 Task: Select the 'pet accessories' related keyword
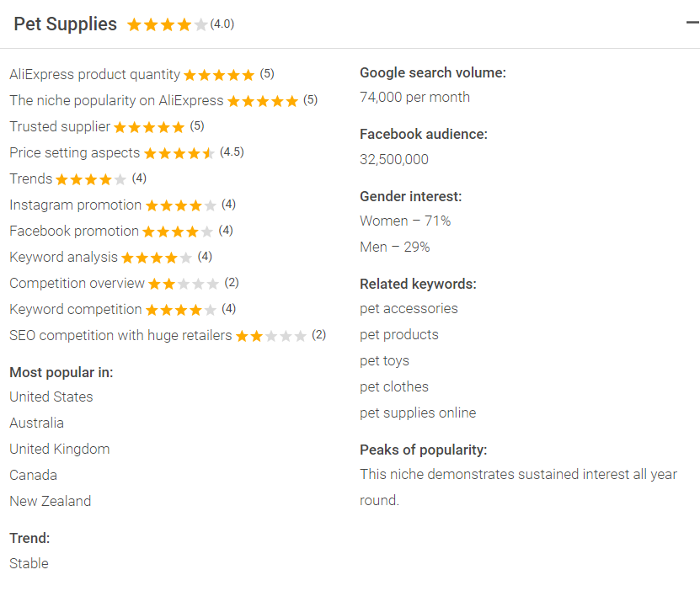pos(409,309)
